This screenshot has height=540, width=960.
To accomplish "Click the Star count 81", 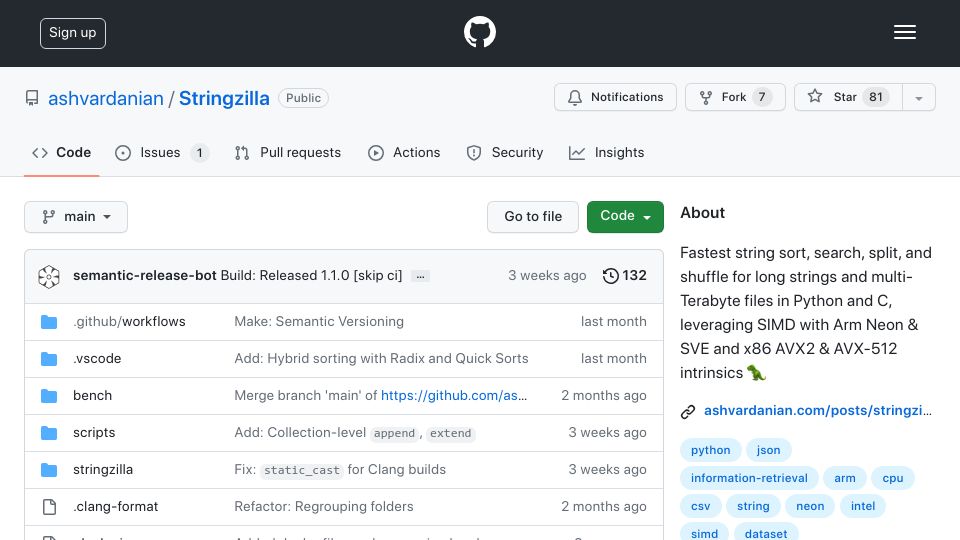I will [x=876, y=97].
